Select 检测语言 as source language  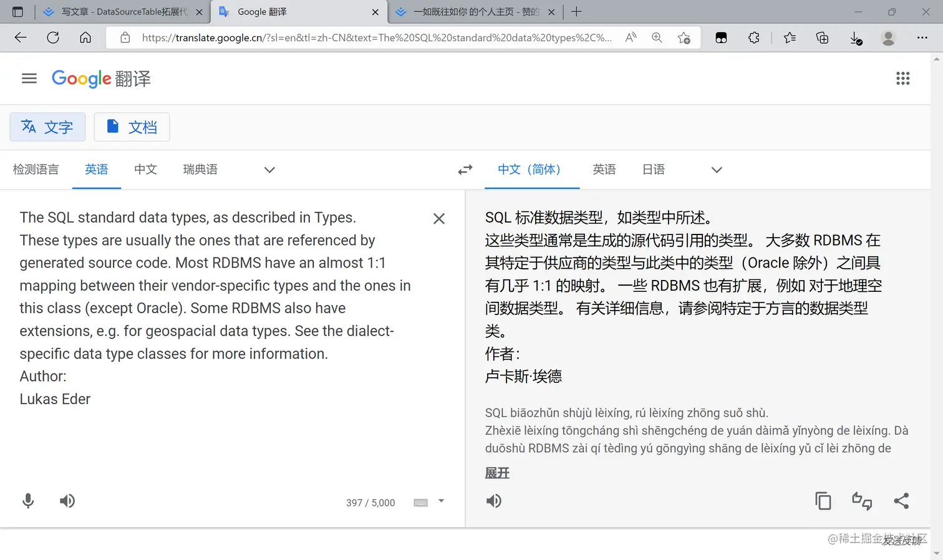pyautogui.click(x=36, y=170)
